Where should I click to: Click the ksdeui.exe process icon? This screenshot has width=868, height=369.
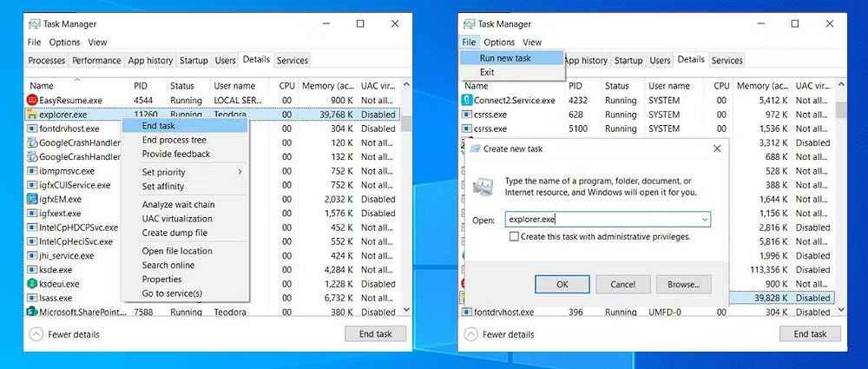coord(32,284)
